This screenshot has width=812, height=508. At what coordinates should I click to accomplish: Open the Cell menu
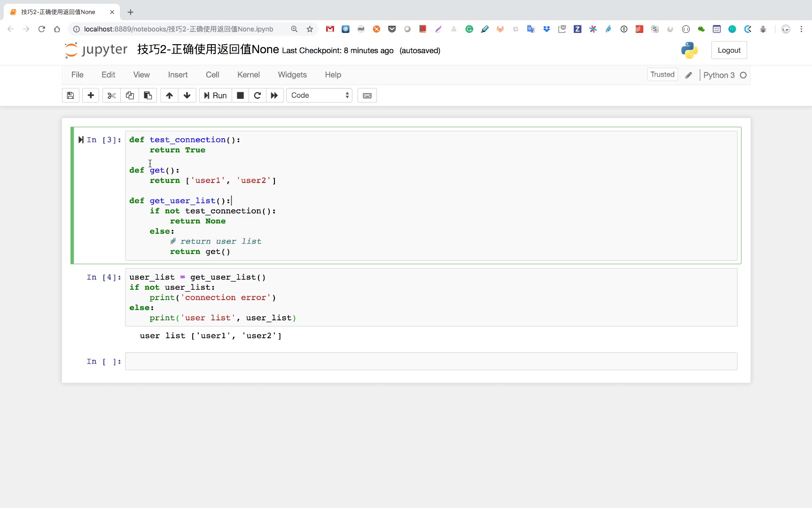click(x=212, y=75)
